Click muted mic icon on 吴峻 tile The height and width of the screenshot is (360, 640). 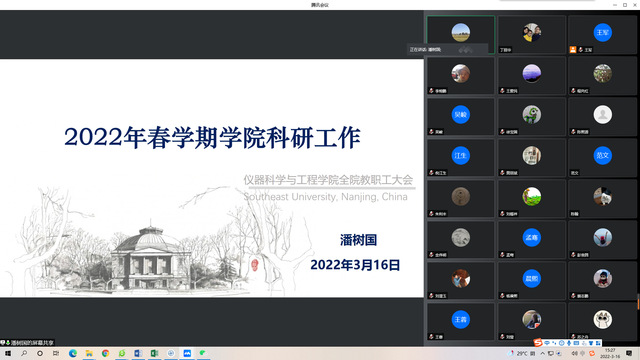pos(431,132)
